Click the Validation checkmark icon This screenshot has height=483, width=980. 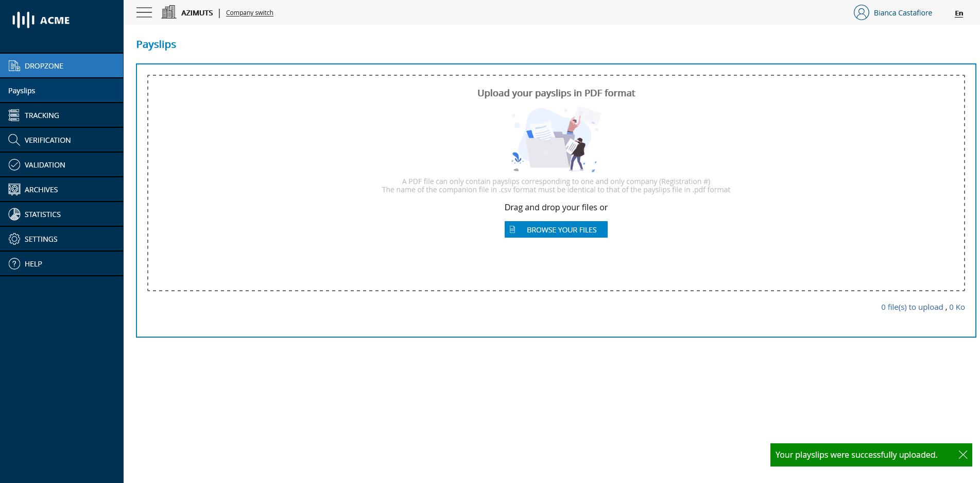(14, 164)
